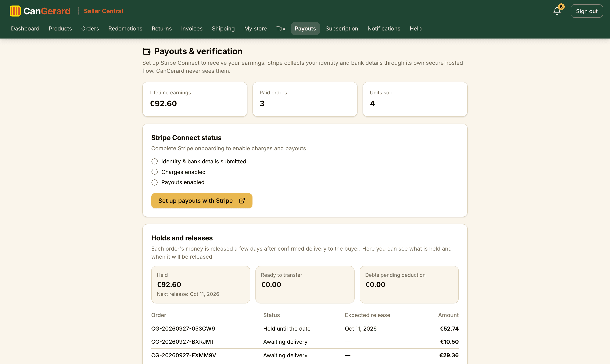This screenshot has width=610, height=364.
Task: Click the €10.50 amount
Action: point(449,342)
